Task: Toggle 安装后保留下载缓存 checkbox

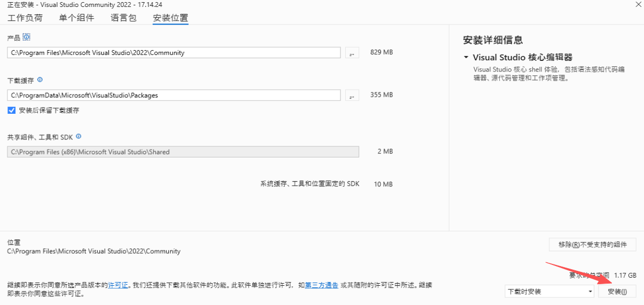Action: pos(12,111)
